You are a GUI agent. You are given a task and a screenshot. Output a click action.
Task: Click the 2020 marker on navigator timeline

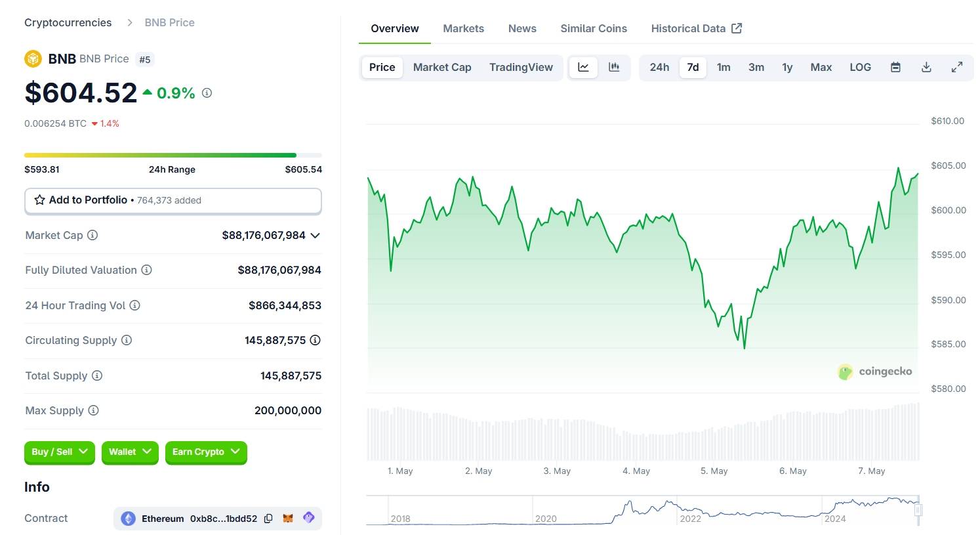coord(546,519)
